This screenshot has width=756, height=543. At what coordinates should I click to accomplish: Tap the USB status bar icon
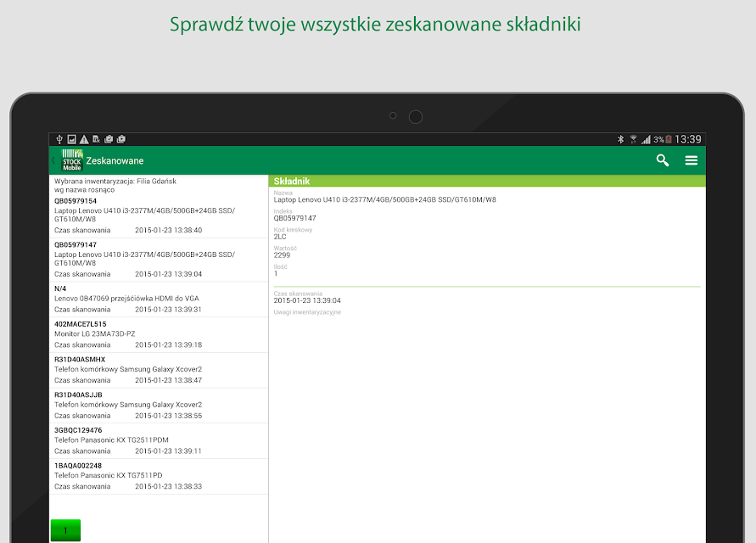pyautogui.click(x=59, y=139)
